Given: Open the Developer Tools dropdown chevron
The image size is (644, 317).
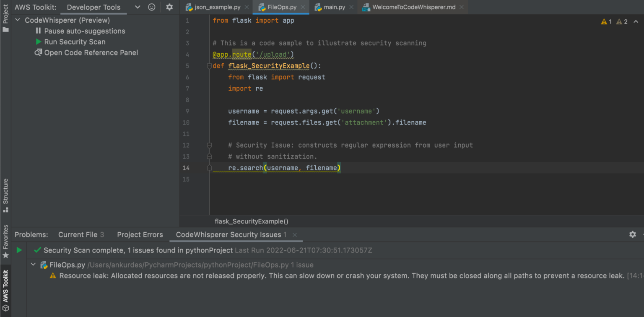Looking at the screenshot, I should [137, 7].
